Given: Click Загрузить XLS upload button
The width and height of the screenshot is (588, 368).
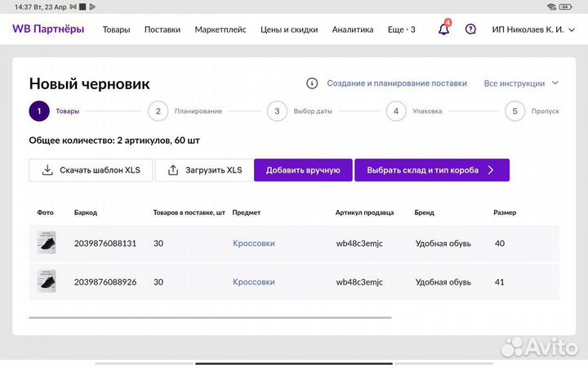Looking at the screenshot, I should [204, 170].
